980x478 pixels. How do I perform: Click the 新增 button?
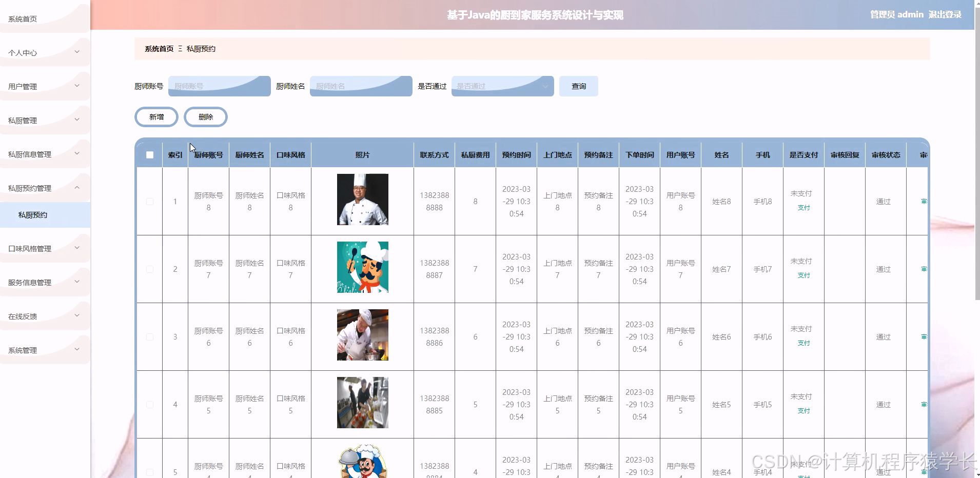156,117
